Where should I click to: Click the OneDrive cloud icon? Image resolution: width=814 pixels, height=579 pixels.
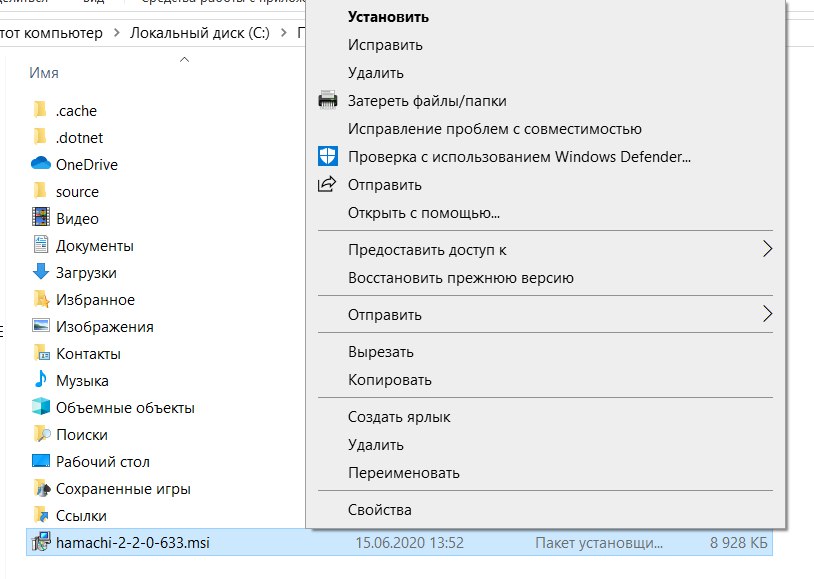40,164
